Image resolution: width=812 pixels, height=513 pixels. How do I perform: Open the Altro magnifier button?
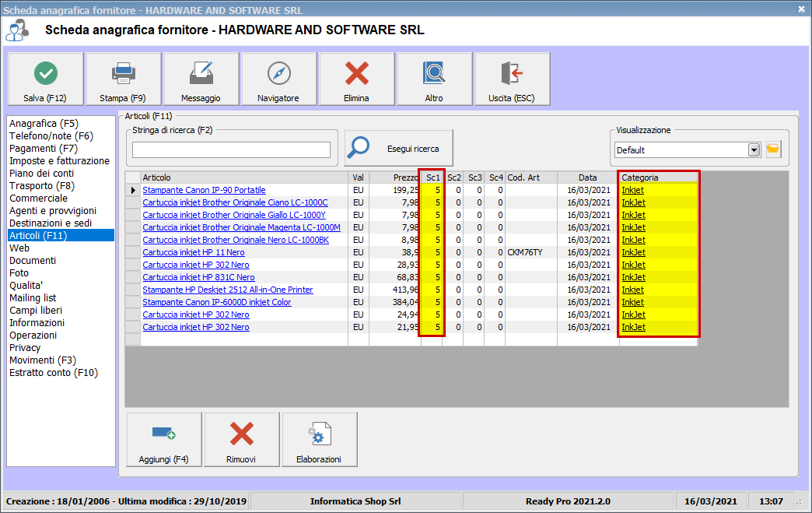pyautogui.click(x=435, y=79)
